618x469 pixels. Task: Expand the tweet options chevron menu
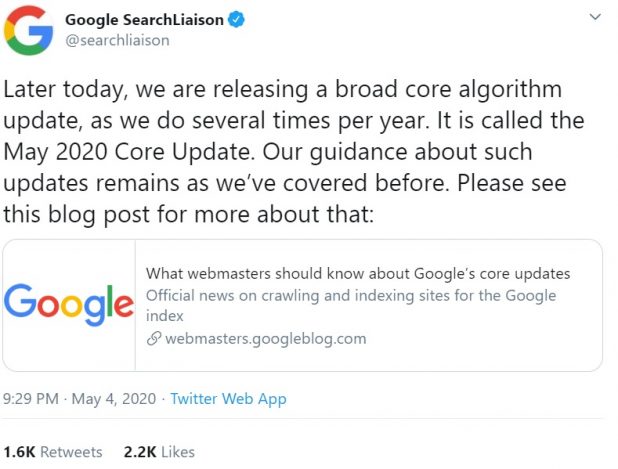click(x=595, y=17)
